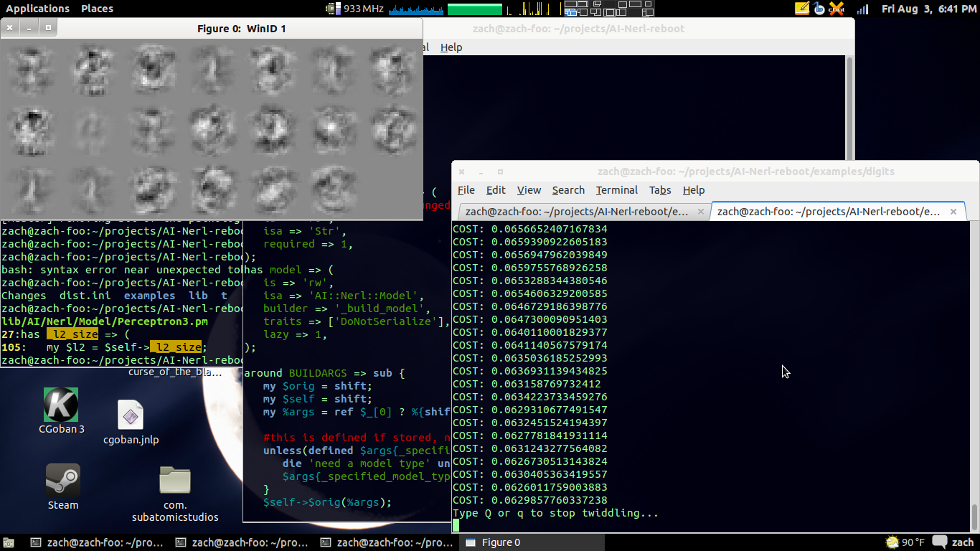Click the 'Type Q or q to stop twiddling...' line
The height and width of the screenshot is (551, 980).
[555, 513]
